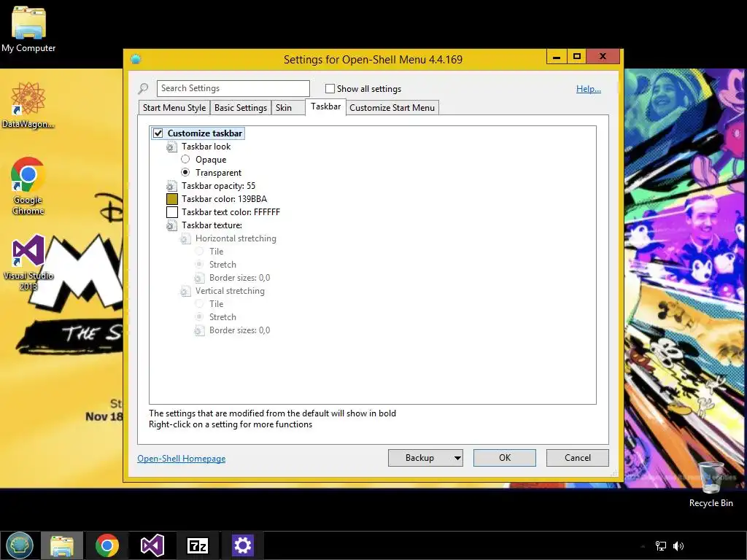Viewport: 747px width, 560px height.
Task: Select the Taskbar opacity: 55 setting
Action: pos(218,186)
